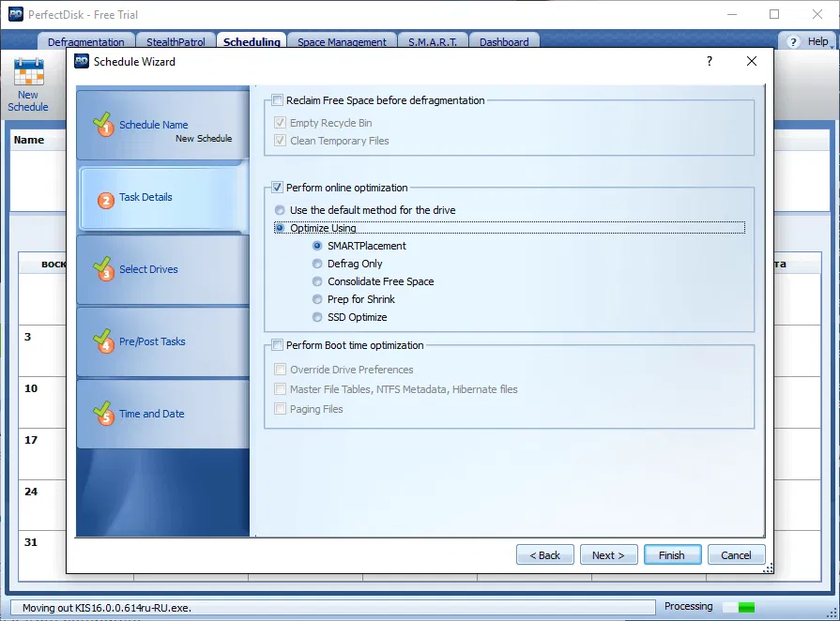This screenshot has height=621, width=840.
Task: Go to the Select Drives wizard step
Action: [163, 269]
